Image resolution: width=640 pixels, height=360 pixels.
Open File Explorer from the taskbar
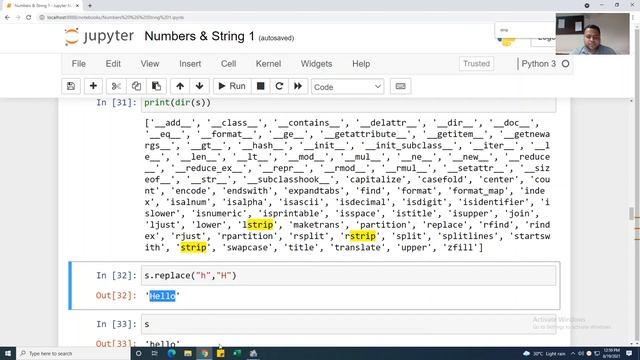click(x=188, y=353)
